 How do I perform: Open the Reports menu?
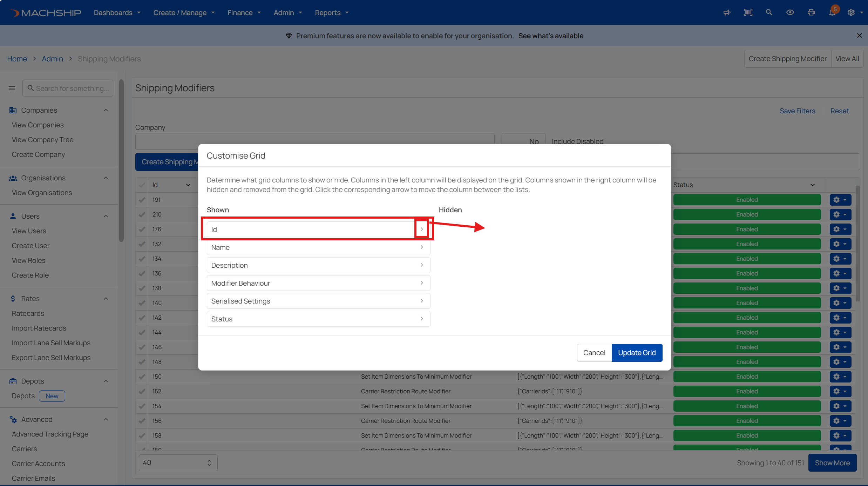pyautogui.click(x=332, y=13)
